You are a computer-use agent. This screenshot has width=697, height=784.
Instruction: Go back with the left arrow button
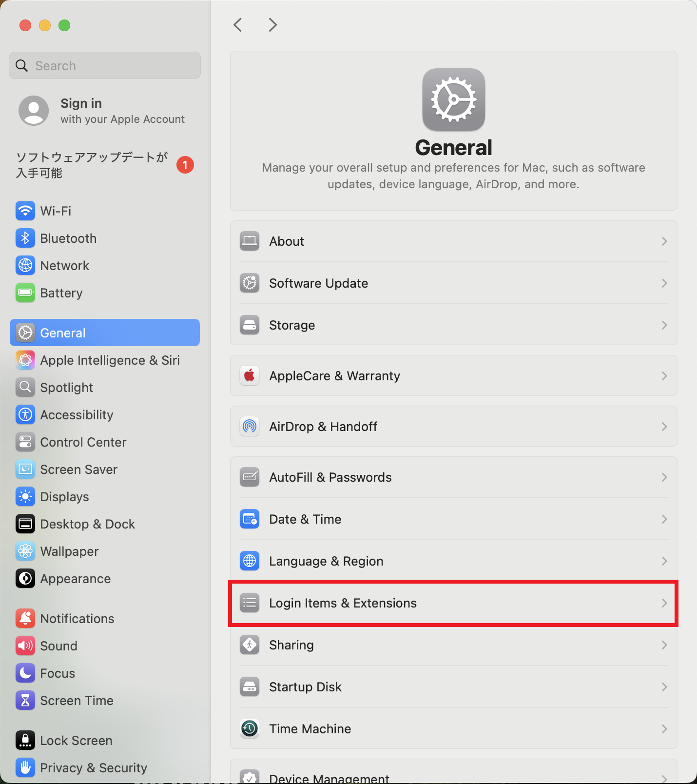[x=238, y=25]
